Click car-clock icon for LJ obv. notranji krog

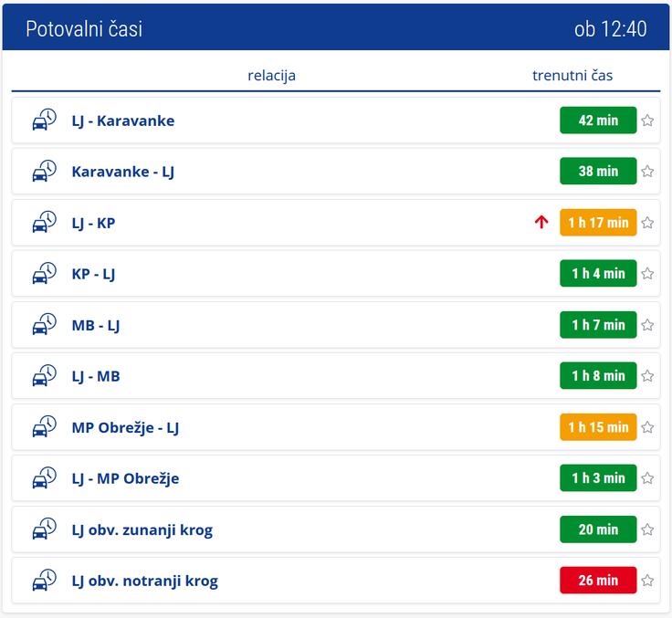[45, 580]
